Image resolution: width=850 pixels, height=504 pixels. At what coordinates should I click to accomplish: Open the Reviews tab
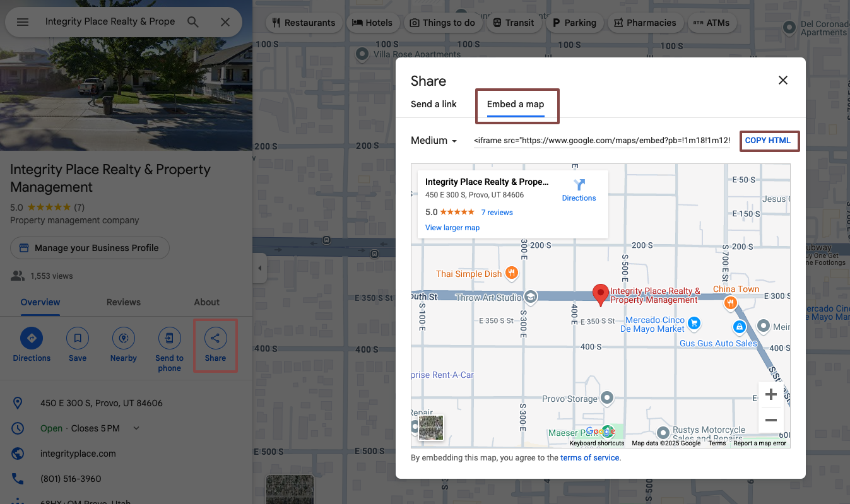pyautogui.click(x=124, y=302)
